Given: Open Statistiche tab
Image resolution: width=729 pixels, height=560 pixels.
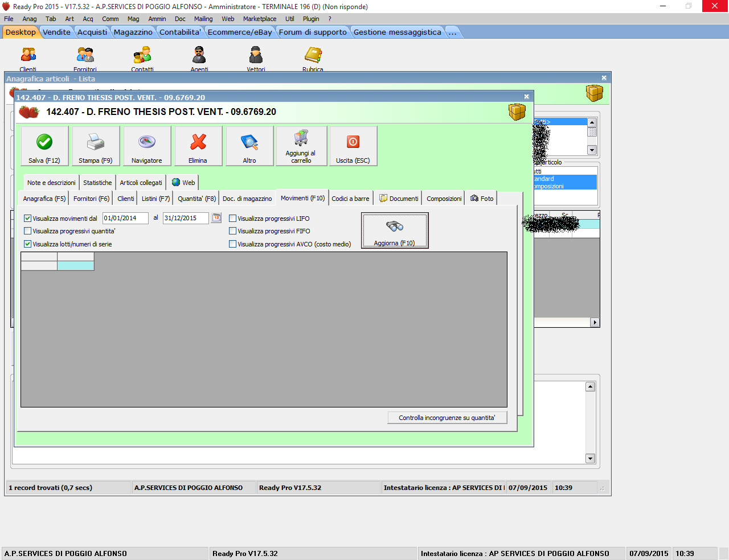Looking at the screenshot, I should [x=97, y=183].
